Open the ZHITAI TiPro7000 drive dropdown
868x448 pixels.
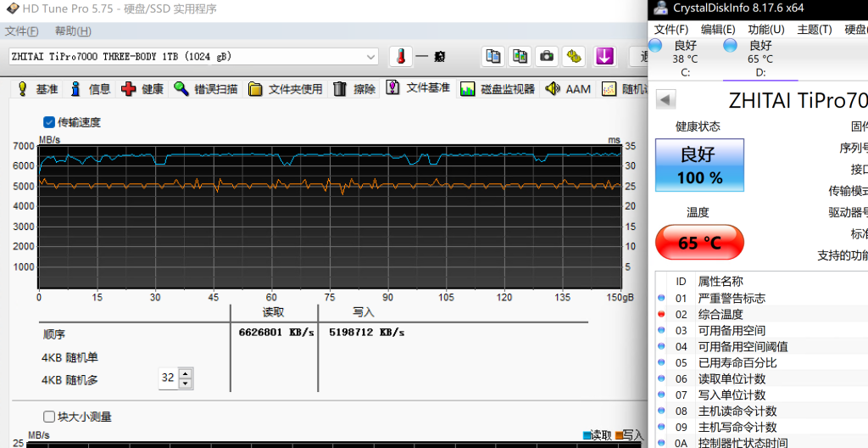[x=371, y=57]
